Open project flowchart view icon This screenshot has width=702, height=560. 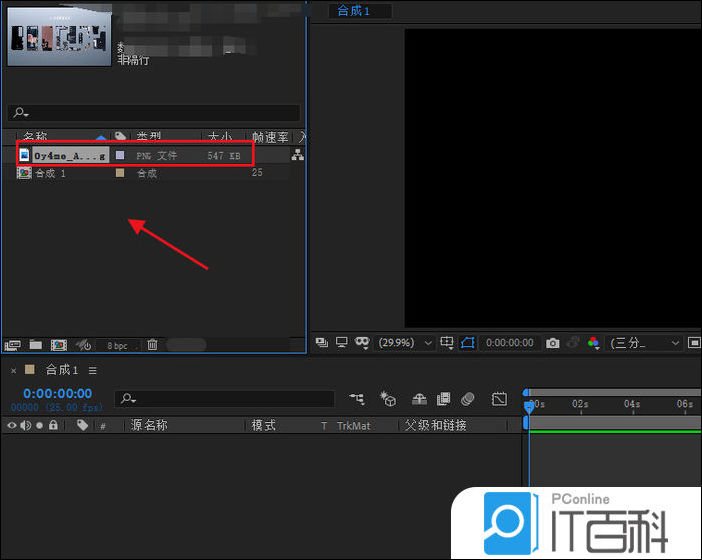(x=298, y=155)
